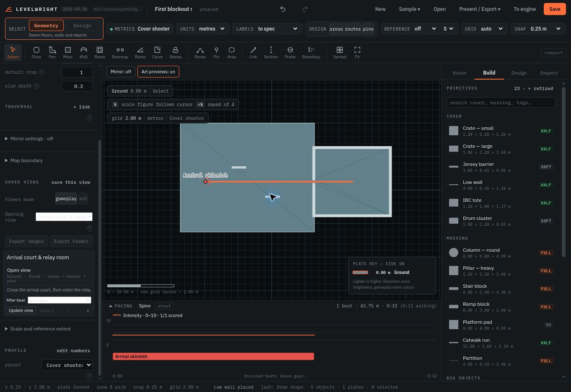Pick the Pen drawing tool
This screenshot has width=571, height=392.
[52, 52]
